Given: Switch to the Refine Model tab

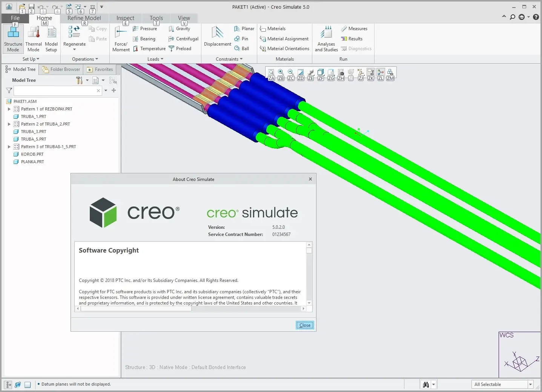Looking at the screenshot, I should [x=84, y=18].
